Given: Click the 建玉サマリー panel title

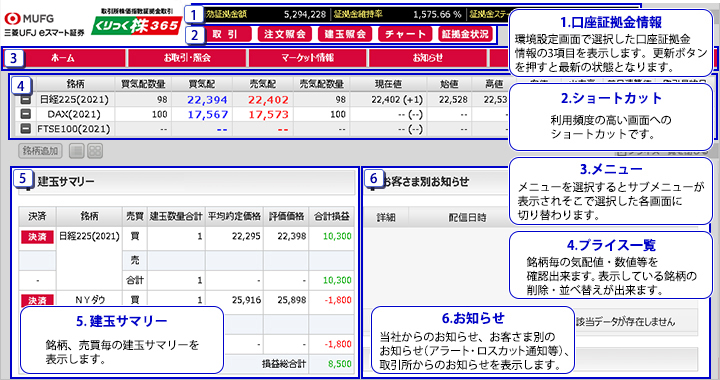Looking at the screenshot, I should 66,182.
